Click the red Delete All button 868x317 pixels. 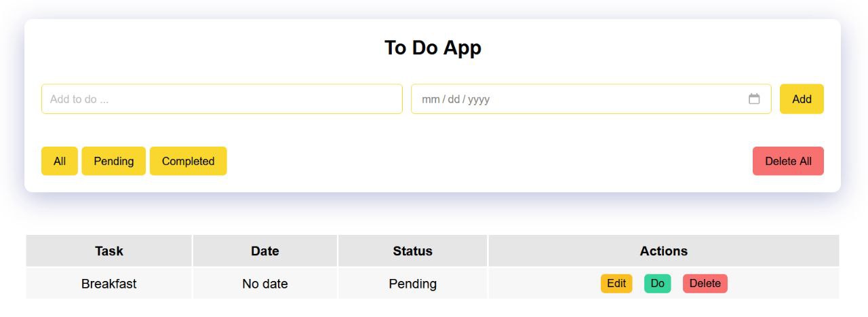tap(788, 161)
